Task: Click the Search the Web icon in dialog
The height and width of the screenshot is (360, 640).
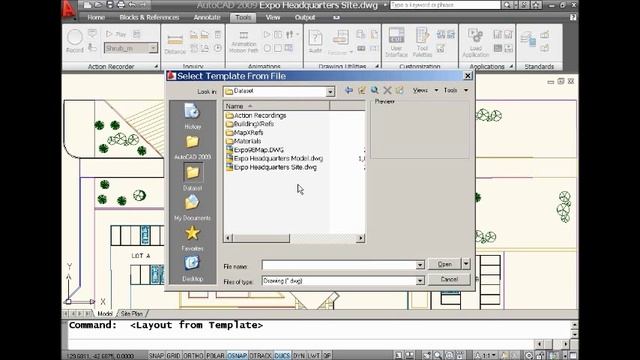Action: tap(374, 90)
